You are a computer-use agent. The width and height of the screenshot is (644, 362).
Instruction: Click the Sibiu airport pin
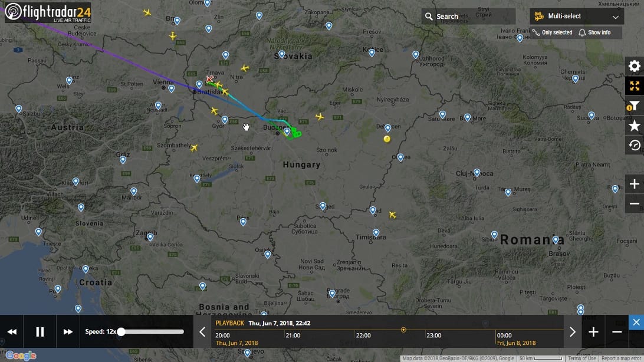click(x=494, y=235)
